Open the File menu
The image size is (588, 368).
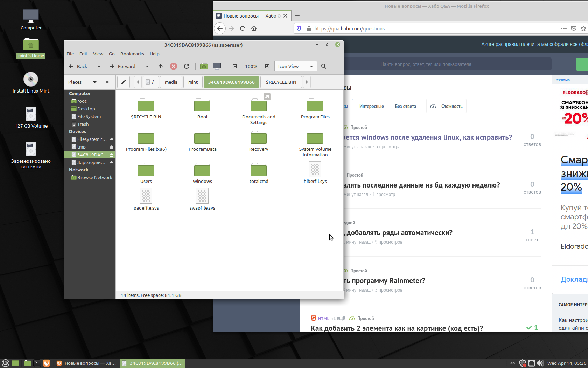point(70,54)
